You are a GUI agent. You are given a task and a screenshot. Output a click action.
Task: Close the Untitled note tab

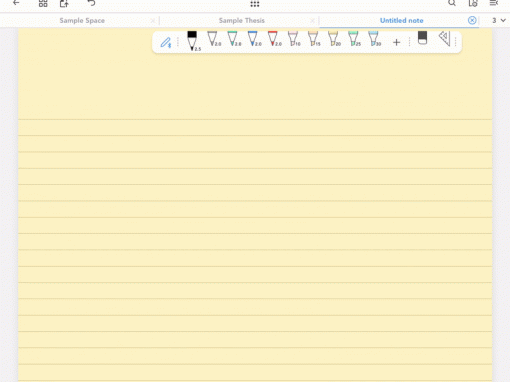click(x=472, y=20)
